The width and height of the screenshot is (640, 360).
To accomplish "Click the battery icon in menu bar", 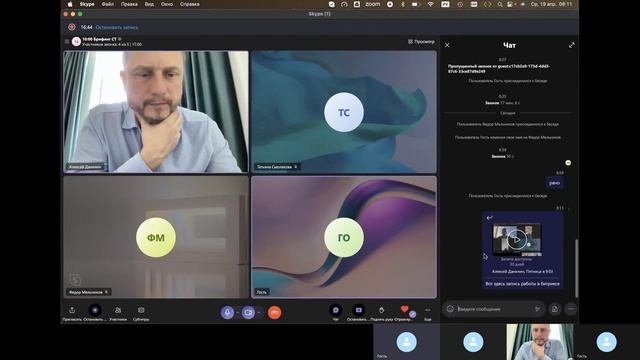I will tap(416, 4).
